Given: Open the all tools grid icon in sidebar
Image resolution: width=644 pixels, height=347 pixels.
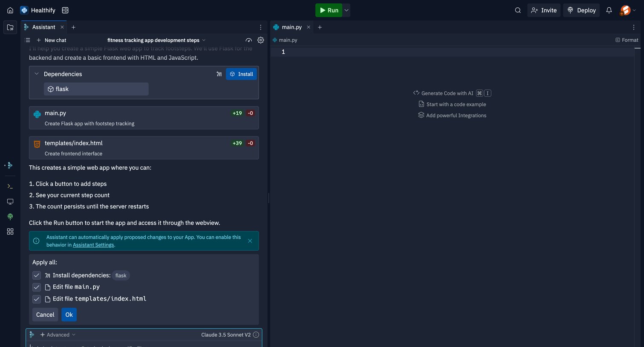Looking at the screenshot, I should coord(10,231).
